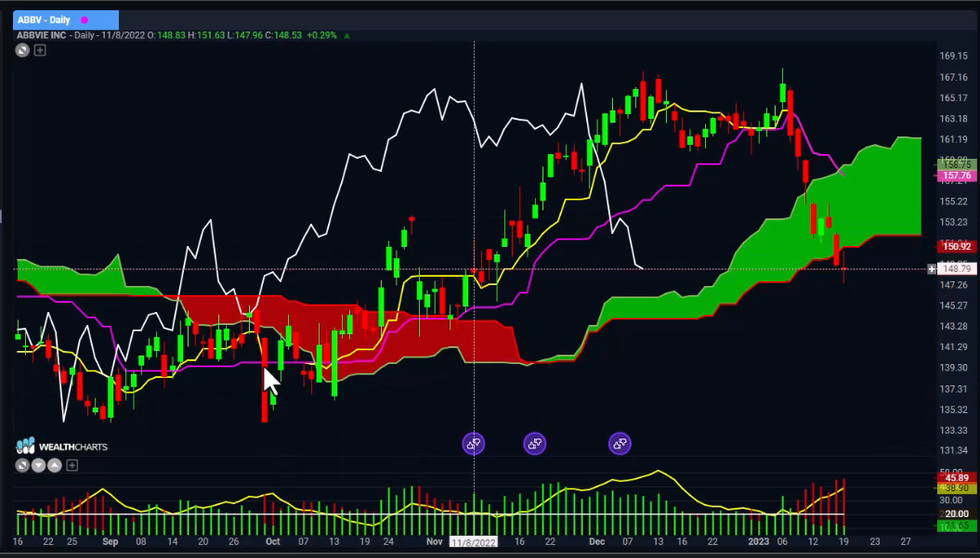
Task: Click the +0.29% change value
Action: pyautogui.click(x=322, y=35)
